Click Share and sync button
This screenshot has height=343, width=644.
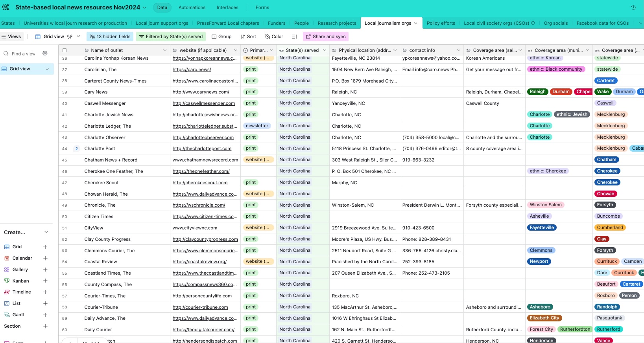click(x=325, y=37)
